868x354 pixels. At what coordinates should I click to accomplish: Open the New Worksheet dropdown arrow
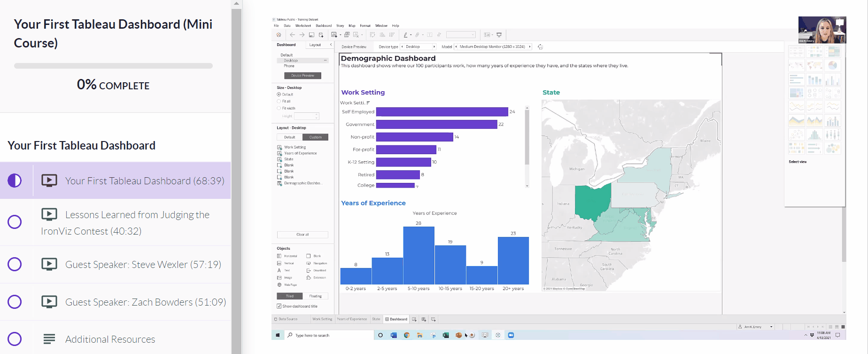point(341,35)
